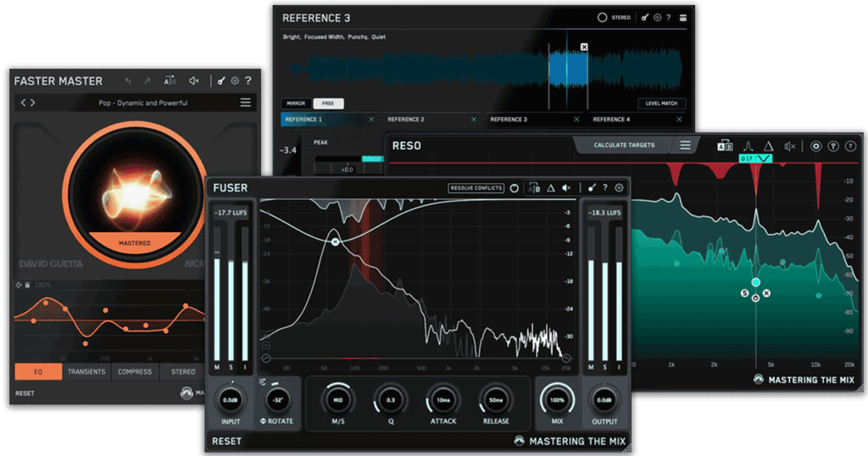
Task: Select FREE mode in Reference
Action: [328, 103]
